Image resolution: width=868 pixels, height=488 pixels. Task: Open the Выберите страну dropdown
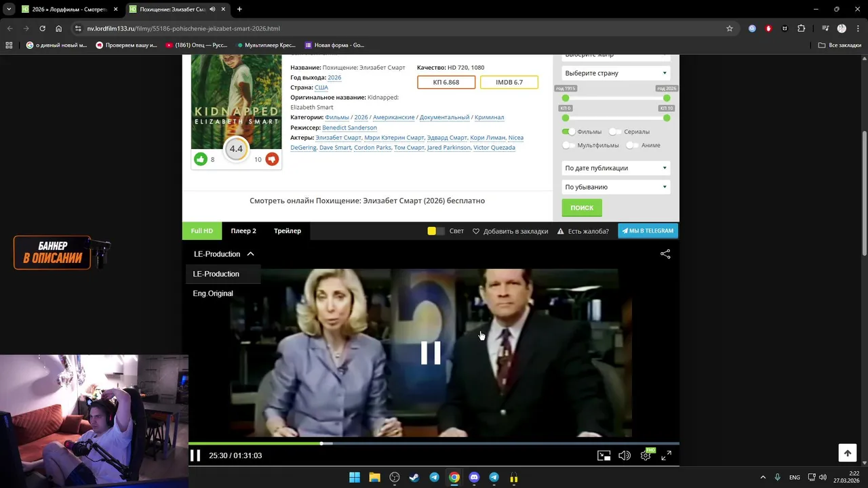pyautogui.click(x=616, y=73)
